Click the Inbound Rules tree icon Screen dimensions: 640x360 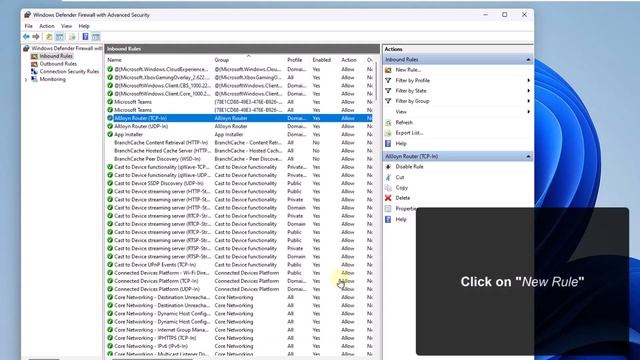[34, 56]
